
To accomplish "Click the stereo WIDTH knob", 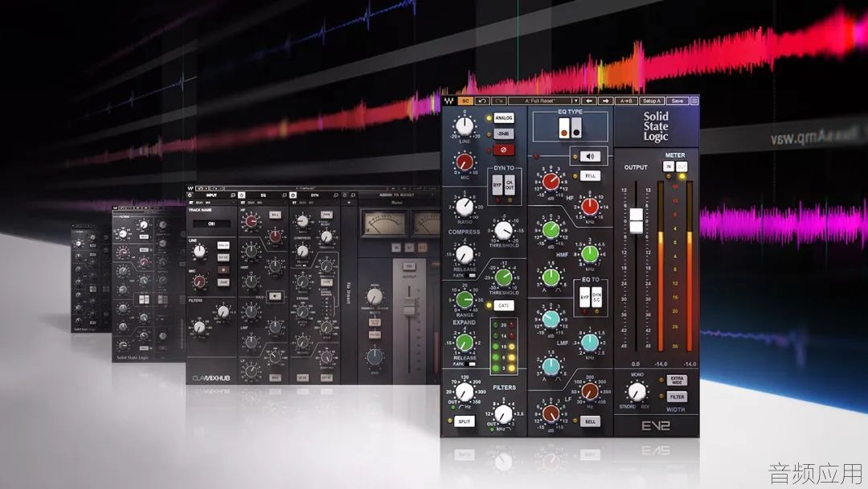I will pos(637,392).
